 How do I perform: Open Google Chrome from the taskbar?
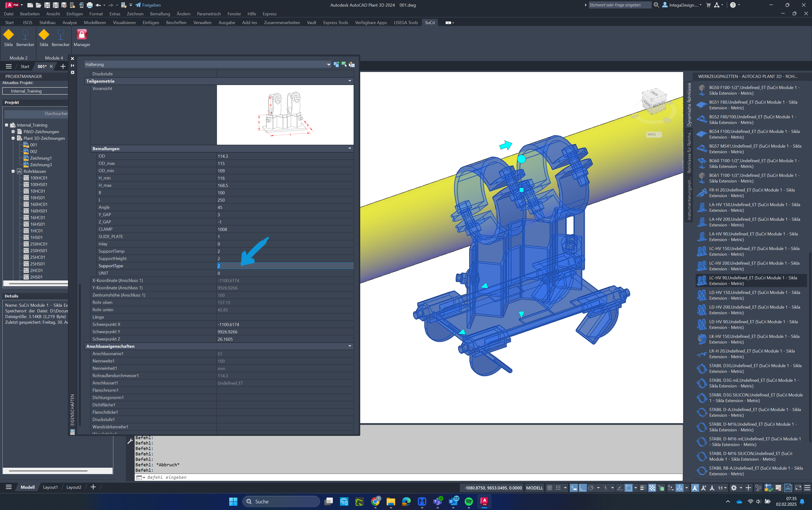[x=375, y=501]
